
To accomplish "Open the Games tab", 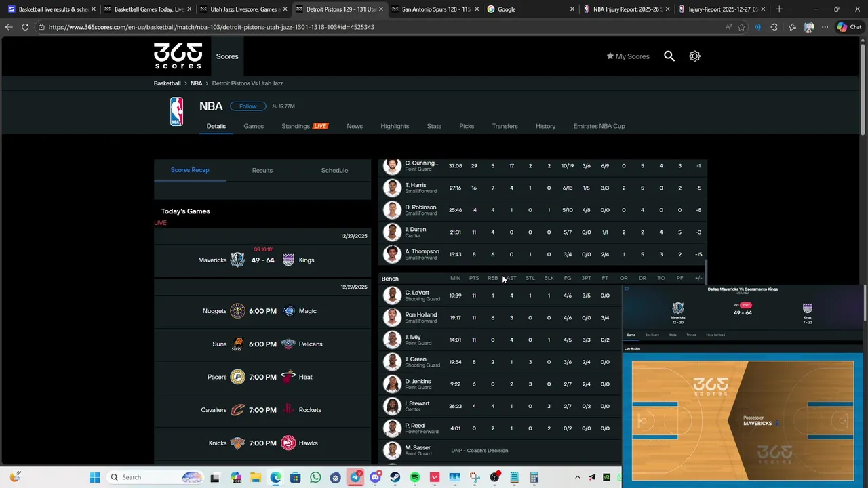I will point(254,126).
